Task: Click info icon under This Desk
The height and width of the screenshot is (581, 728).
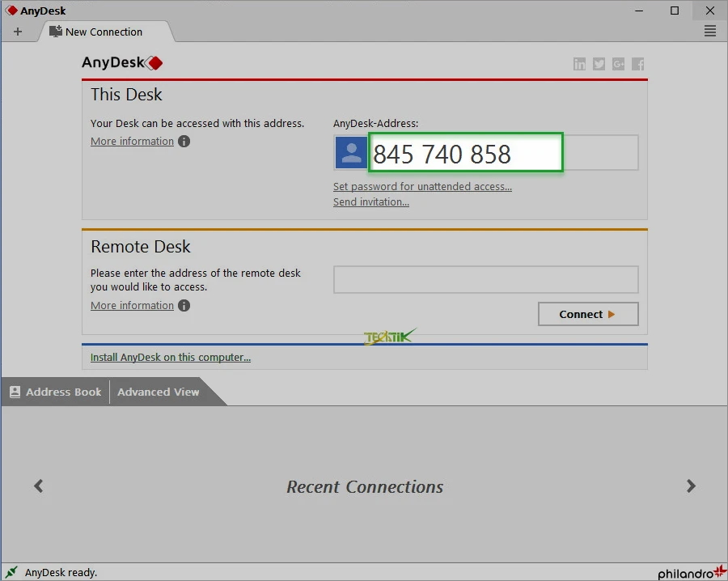Action: click(x=184, y=141)
